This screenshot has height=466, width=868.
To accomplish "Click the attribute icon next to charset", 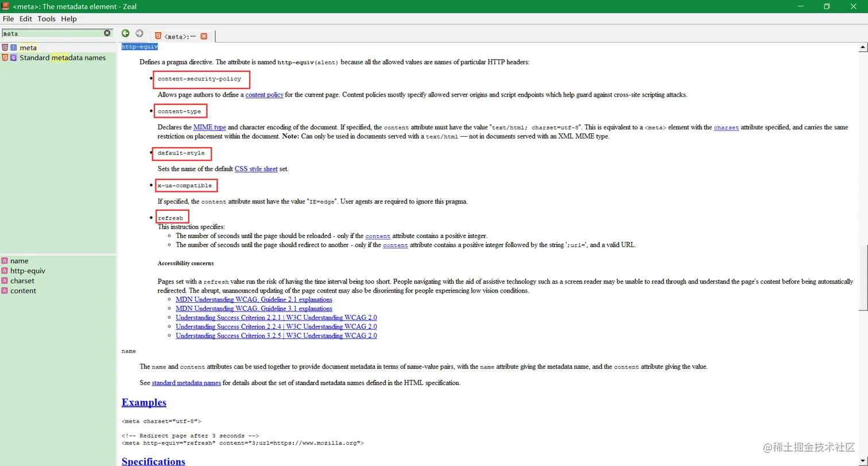I will [5, 281].
